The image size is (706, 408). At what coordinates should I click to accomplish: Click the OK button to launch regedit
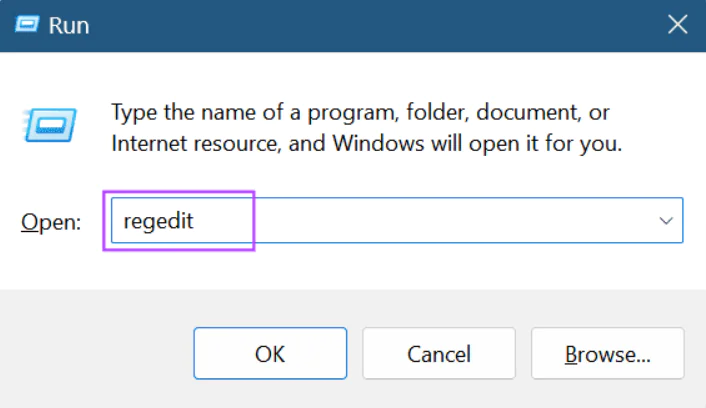tap(269, 354)
